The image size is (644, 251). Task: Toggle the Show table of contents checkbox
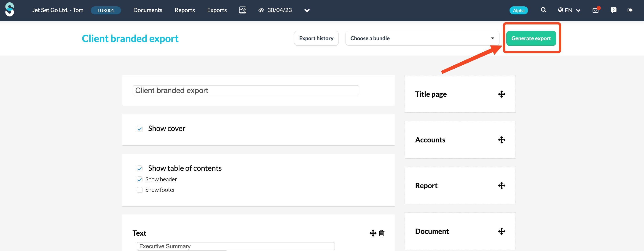click(x=140, y=168)
